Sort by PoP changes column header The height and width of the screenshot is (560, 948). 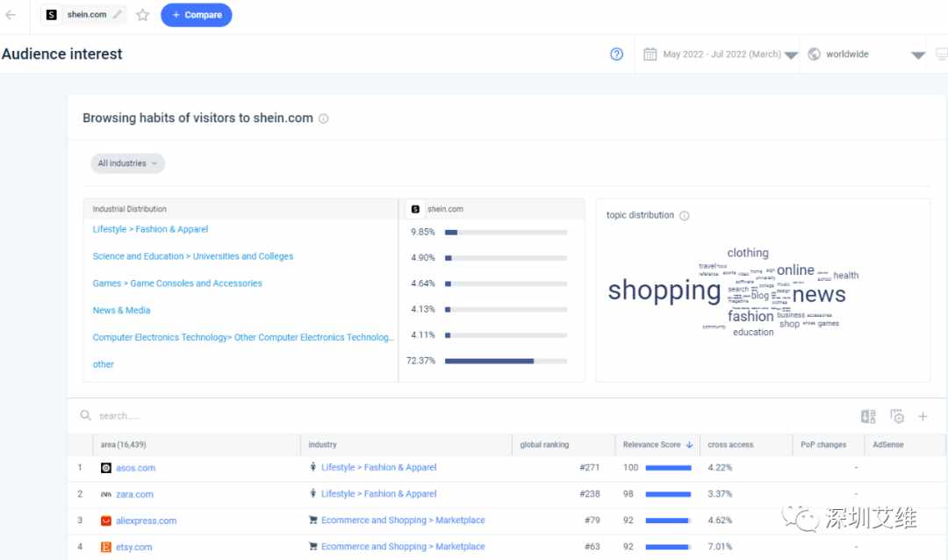click(822, 444)
